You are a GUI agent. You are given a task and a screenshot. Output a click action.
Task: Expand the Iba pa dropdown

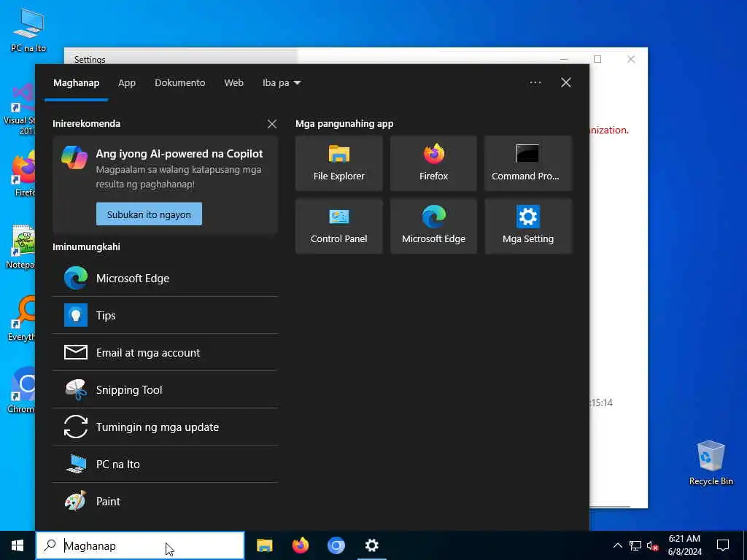[x=282, y=83]
